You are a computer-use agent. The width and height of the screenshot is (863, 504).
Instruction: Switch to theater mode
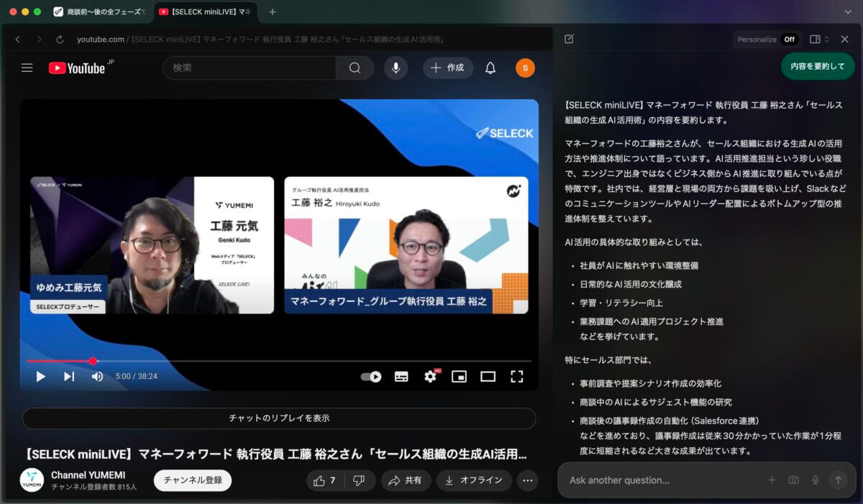(x=488, y=376)
